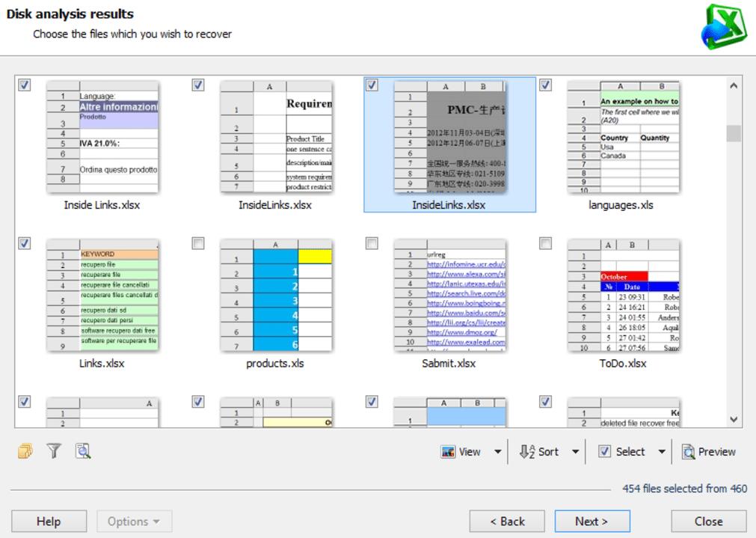Click the Sort toolbar label
The width and height of the screenshot is (756, 538).
pos(548,452)
